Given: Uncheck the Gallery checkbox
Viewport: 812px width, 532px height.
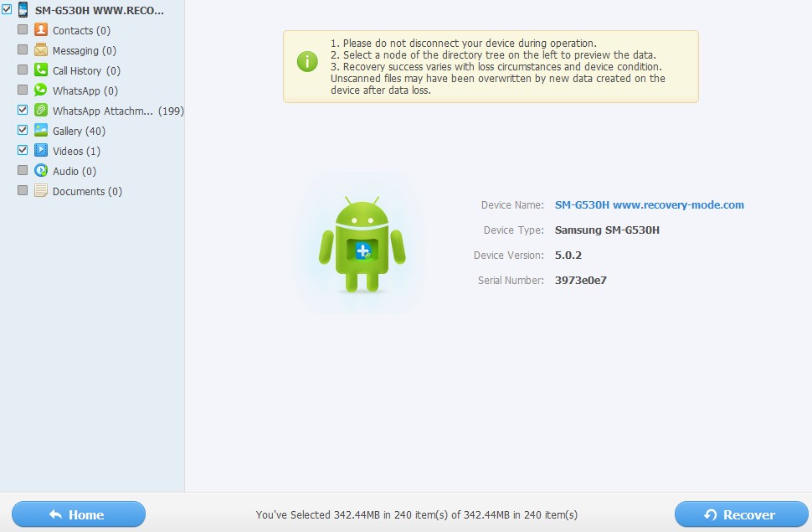Looking at the screenshot, I should pyautogui.click(x=23, y=130).
